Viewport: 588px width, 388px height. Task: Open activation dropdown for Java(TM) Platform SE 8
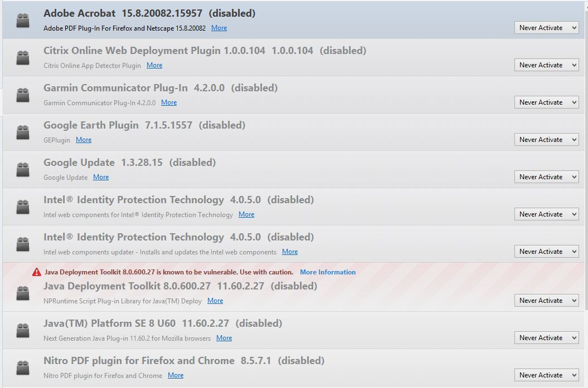click(x=546, y=338)
